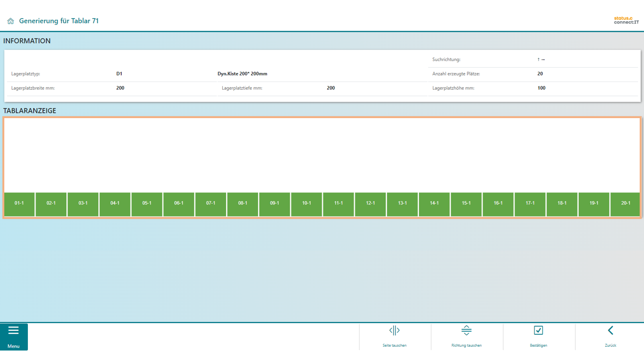Click the Lagerplatztyp value D1
Screen dimensions: 644x363
pyautogui.click(x=119, y=74)
